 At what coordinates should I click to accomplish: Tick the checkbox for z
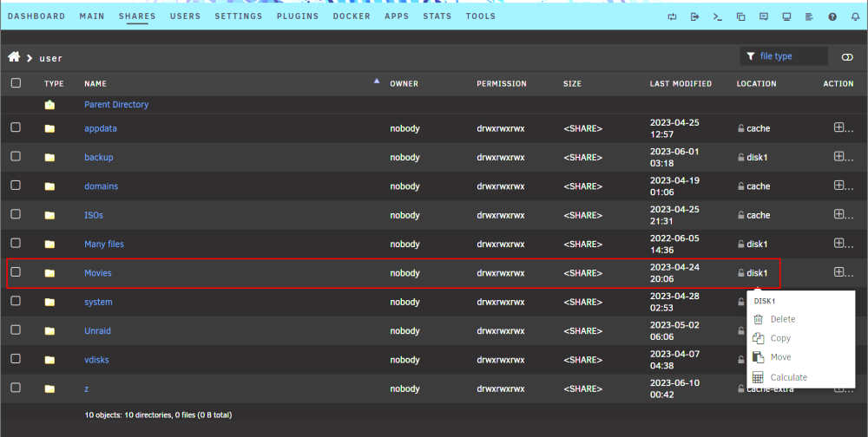pyautogui.click(x=16, y=388)
